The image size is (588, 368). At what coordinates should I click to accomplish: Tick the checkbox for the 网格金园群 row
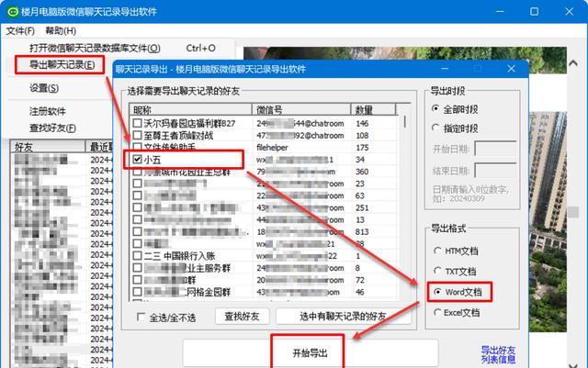[137, 292]
